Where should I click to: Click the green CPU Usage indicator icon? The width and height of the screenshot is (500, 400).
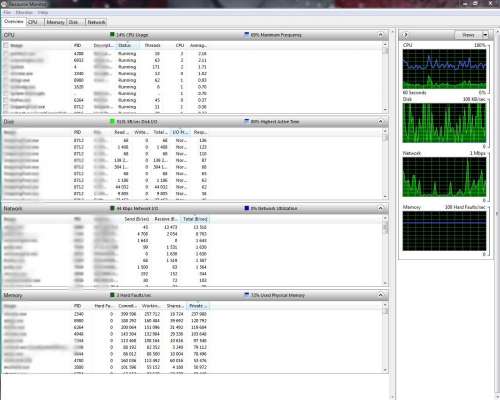coord(112,35)
